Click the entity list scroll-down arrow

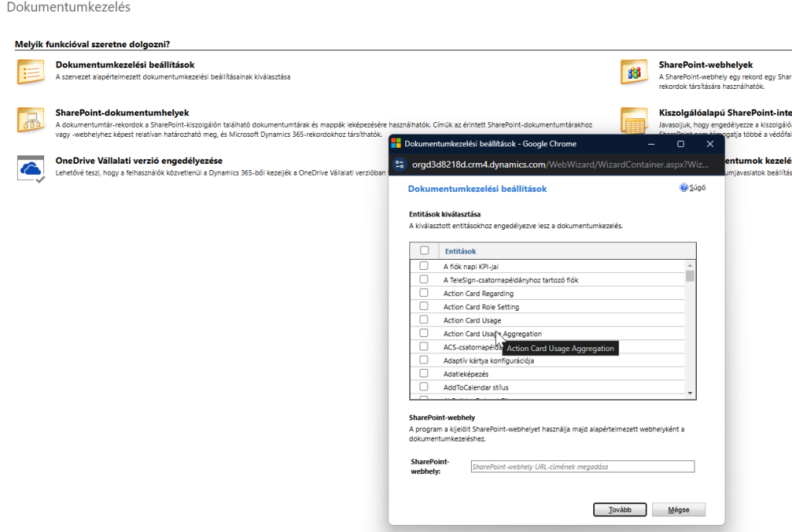(691, 394)
